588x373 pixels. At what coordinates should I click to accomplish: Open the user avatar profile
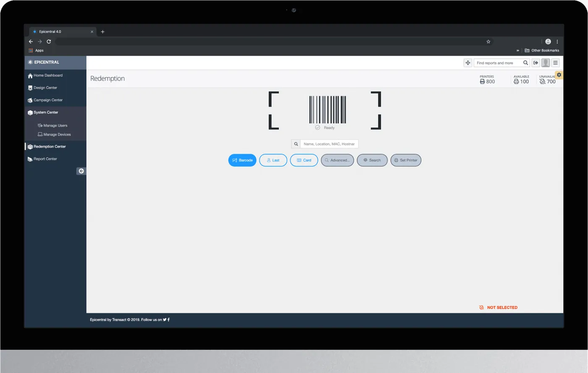pos(546,63)
